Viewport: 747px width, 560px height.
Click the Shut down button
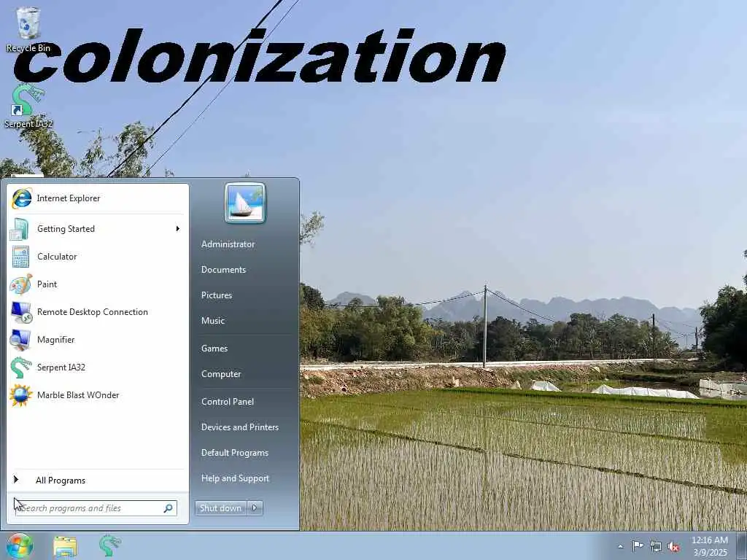point(220,508)
